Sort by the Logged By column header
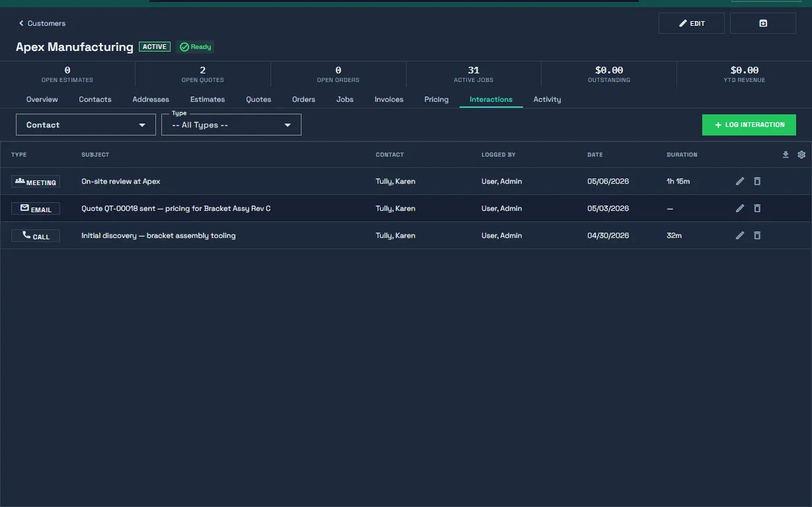The height and width of the screenshot is (507, 812). tap(499, 155)
